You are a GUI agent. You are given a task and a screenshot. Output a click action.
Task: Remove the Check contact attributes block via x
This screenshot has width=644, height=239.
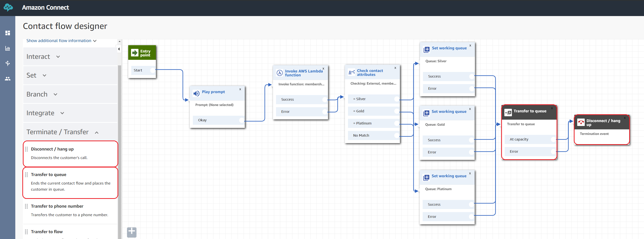point(395,68)
